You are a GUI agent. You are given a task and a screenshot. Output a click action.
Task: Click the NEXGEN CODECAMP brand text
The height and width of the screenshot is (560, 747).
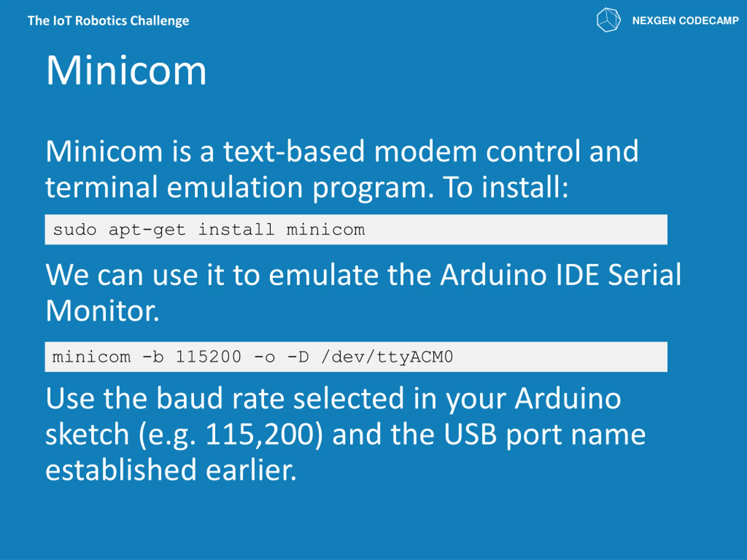click(685, 21)
